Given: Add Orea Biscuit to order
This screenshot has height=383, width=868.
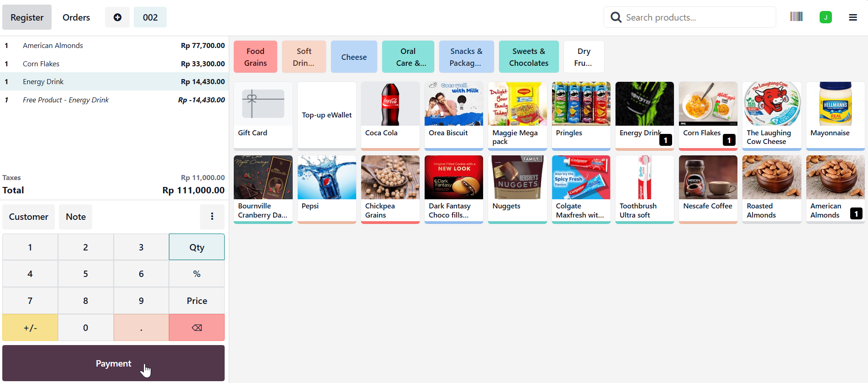Looking at the screenshot, I should 453,116.
